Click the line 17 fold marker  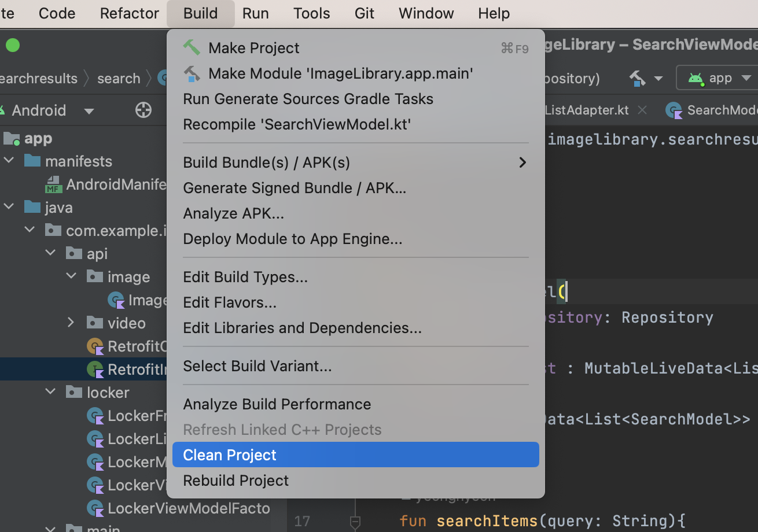click(355, 522)
